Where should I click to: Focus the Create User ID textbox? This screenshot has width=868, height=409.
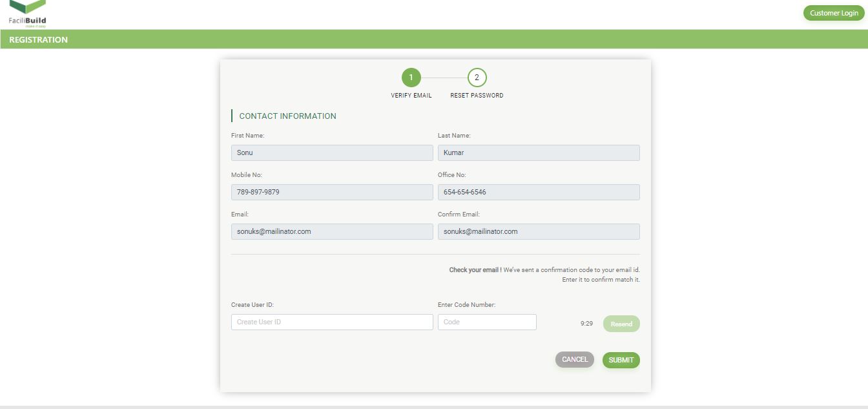(x=332, y=322)
